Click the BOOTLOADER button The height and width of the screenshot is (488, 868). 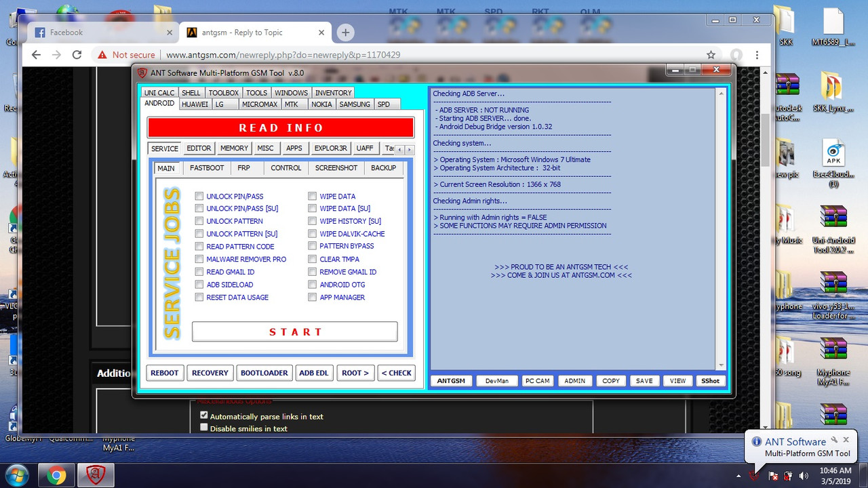tap(264, 373)
